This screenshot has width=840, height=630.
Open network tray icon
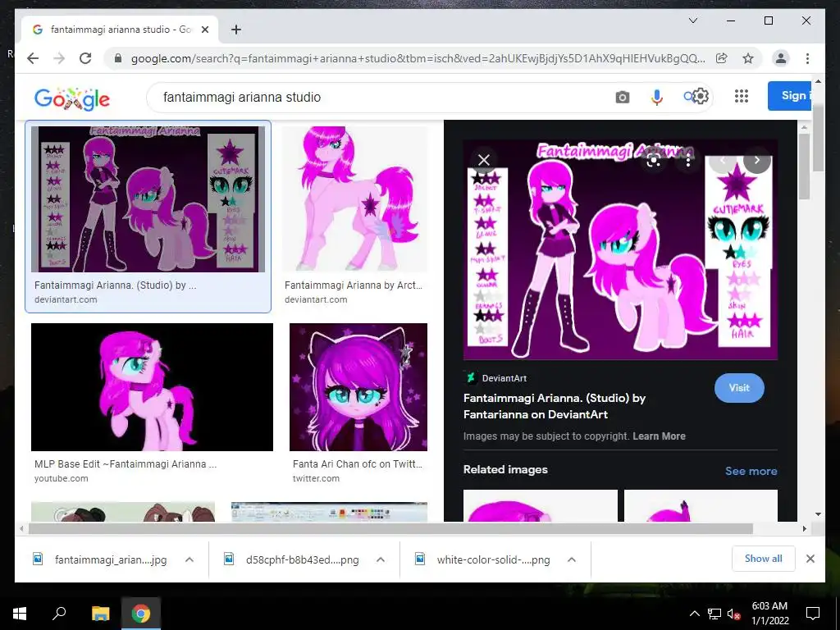[x=714, y=614]
